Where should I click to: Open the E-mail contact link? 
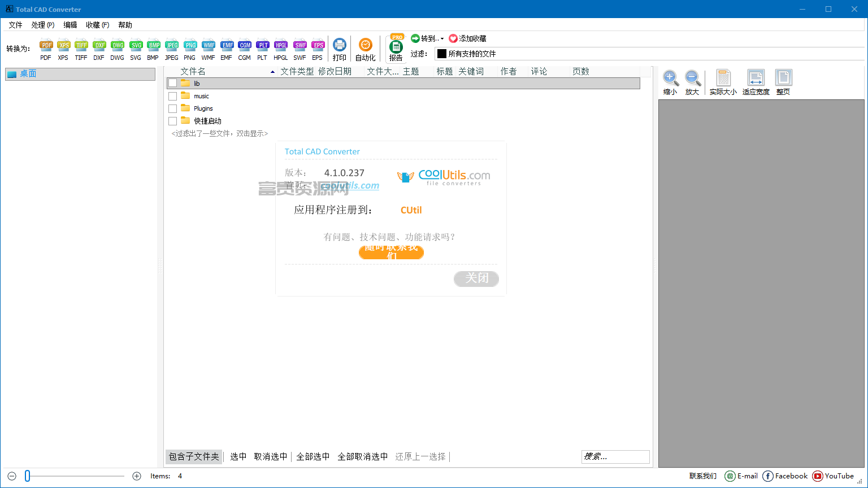tap(741, 476)
